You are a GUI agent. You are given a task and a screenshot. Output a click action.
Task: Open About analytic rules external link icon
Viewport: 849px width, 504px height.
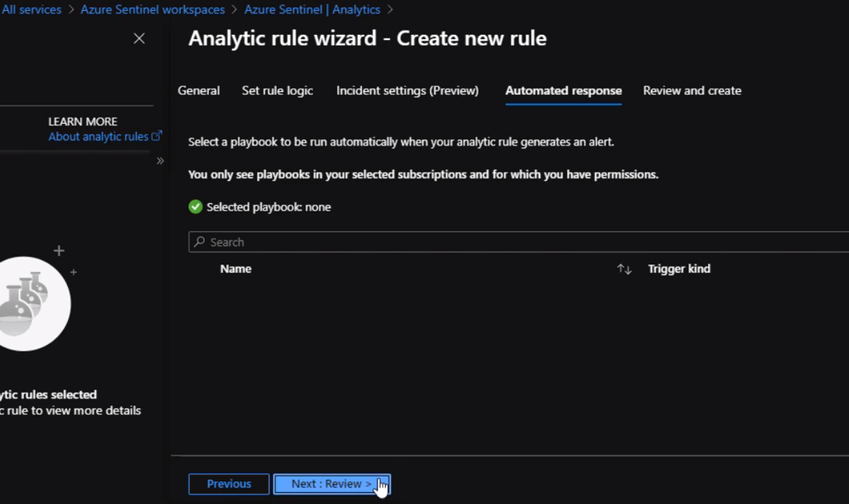point(156,136)
